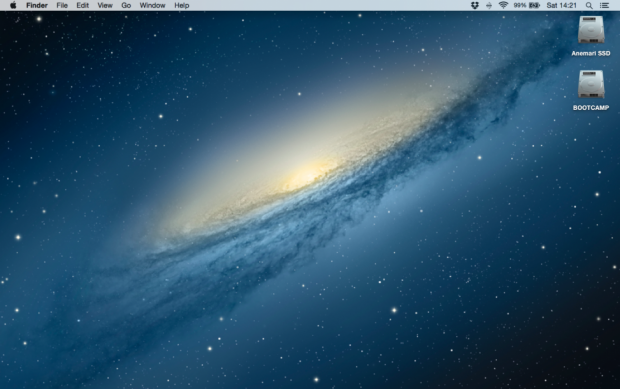Open Spotlight search magnifier
Screen dimensions: 620x389
(x=589, y=6)
